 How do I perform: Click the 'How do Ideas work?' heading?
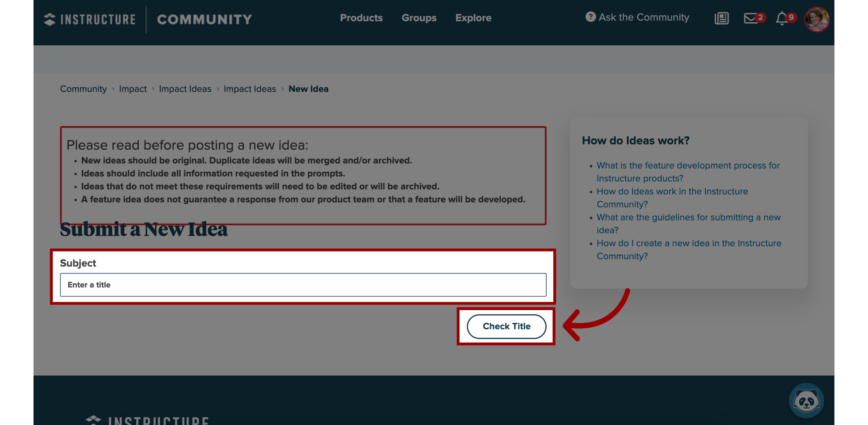coord(635,140)
